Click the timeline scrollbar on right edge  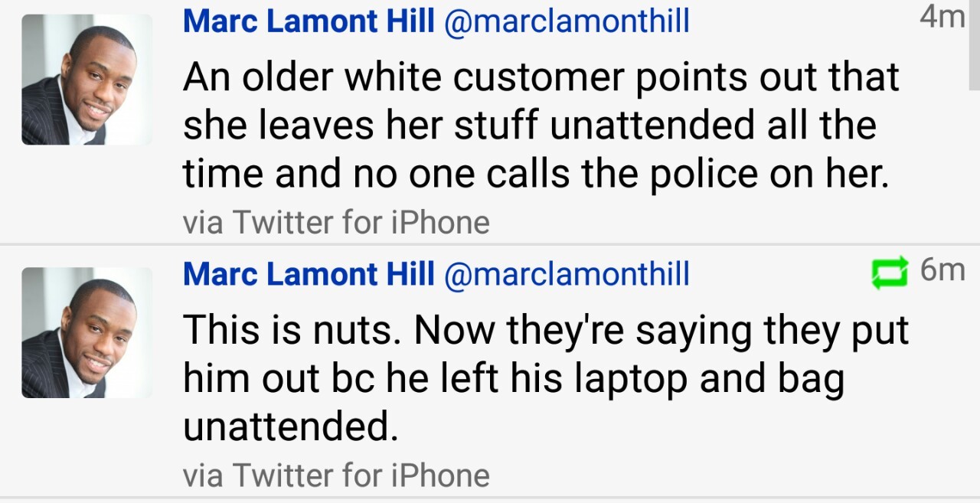click(974, 46)
